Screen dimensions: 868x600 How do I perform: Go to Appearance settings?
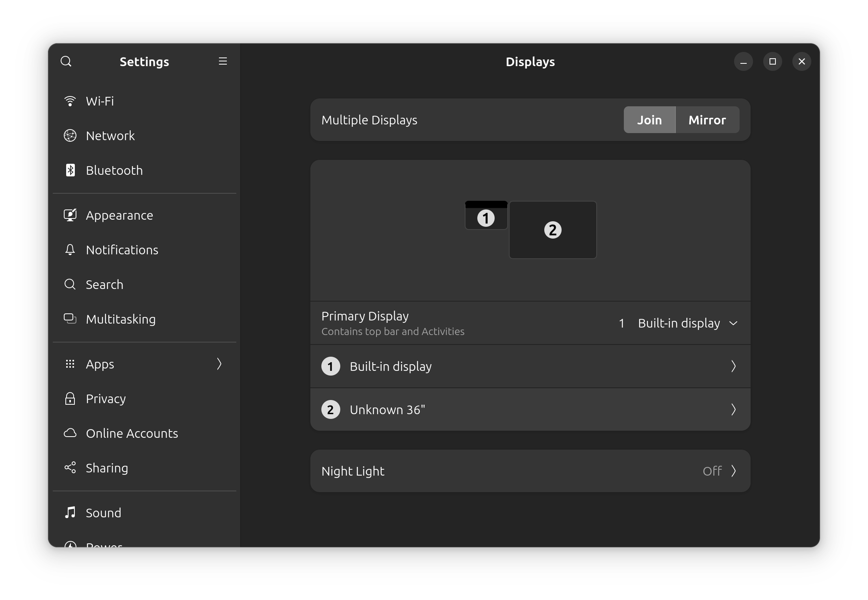[x=145, y=215]
